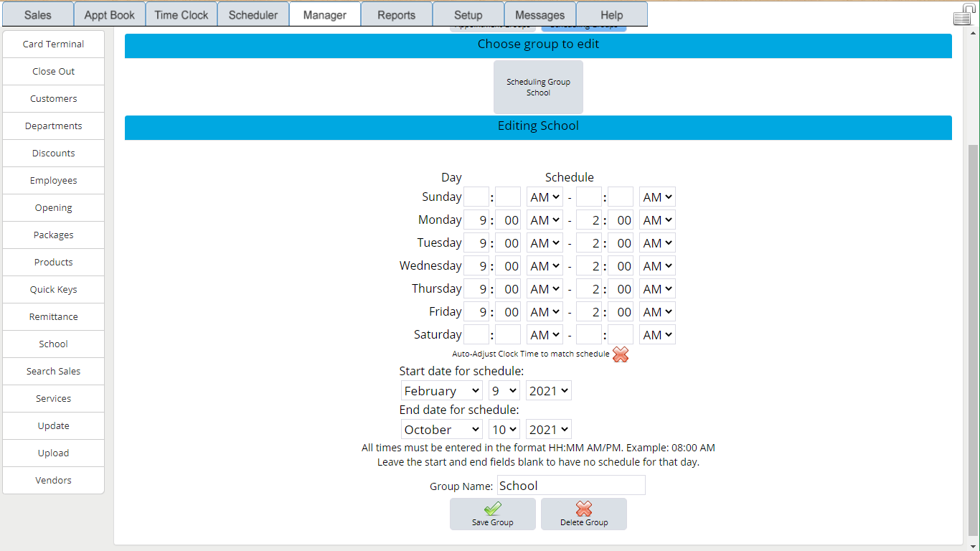
Task: Click the Delete Group button
Action: pyautogui.click(x=584, y=514)
